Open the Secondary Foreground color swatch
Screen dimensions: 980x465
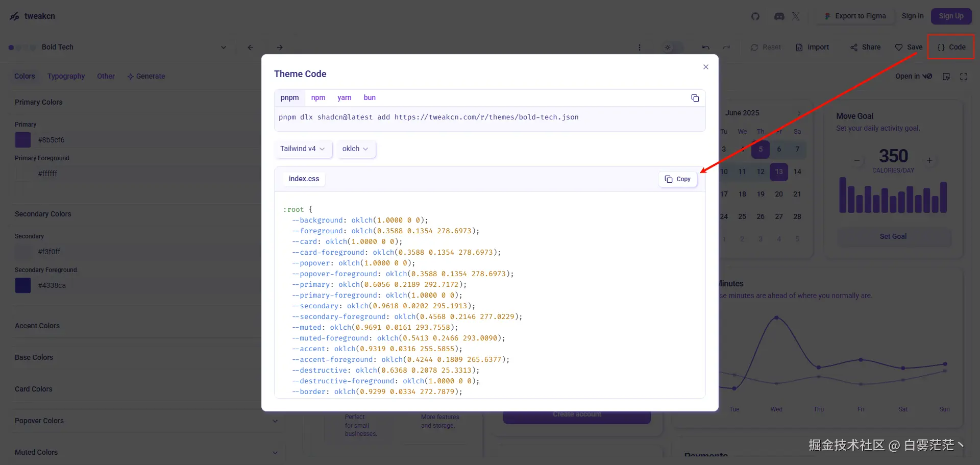pos(23,285)
